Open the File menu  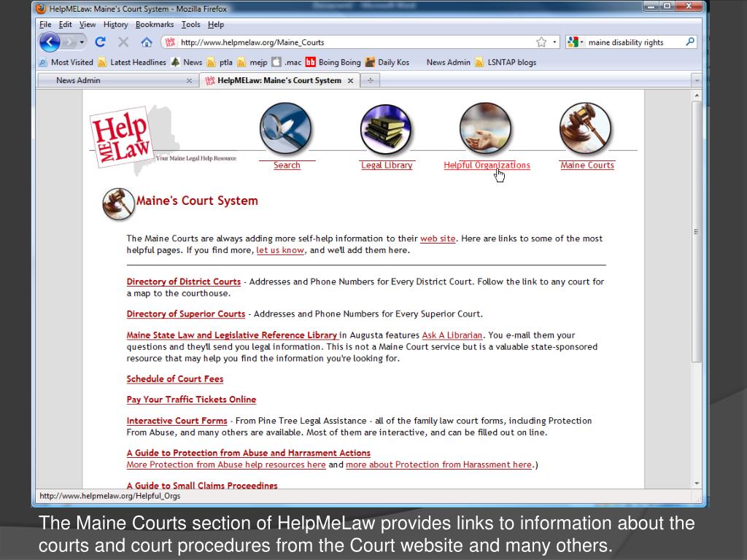[45, 24]
